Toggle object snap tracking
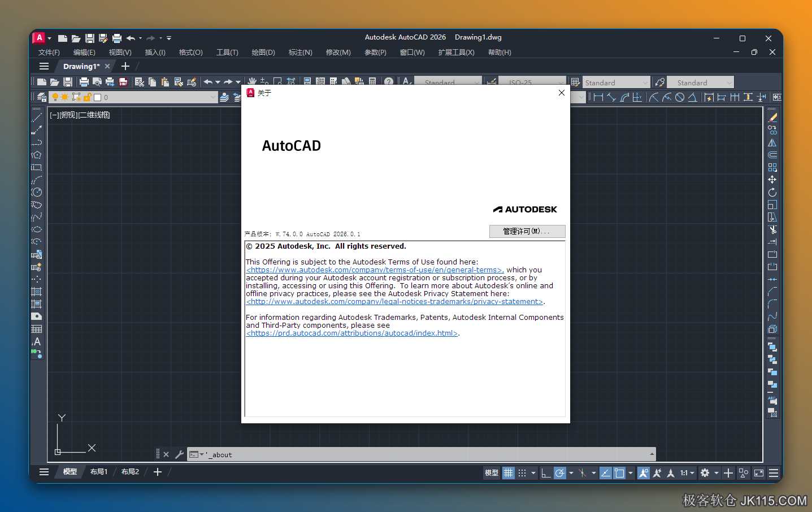Image resolution: width=812 pixels, height=512 pixels. click(x=606, y=473)
